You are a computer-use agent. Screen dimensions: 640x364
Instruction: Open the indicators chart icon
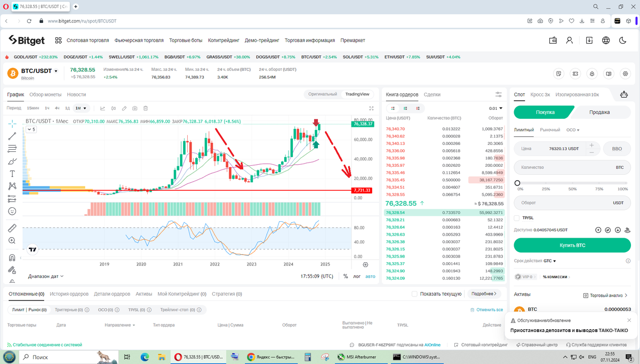[x=103, y=108]
